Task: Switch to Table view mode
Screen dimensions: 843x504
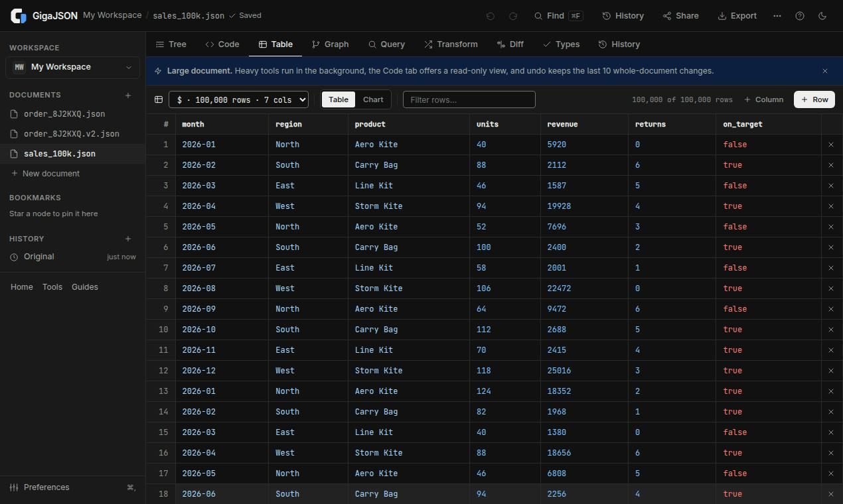Action: pyautogui.click(x=338, y=99)
